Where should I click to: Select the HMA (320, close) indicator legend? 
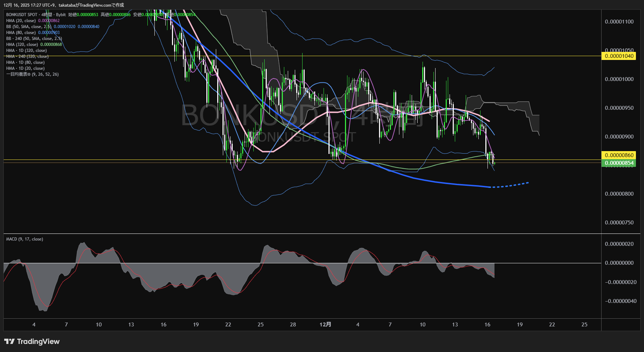[22, 45]
